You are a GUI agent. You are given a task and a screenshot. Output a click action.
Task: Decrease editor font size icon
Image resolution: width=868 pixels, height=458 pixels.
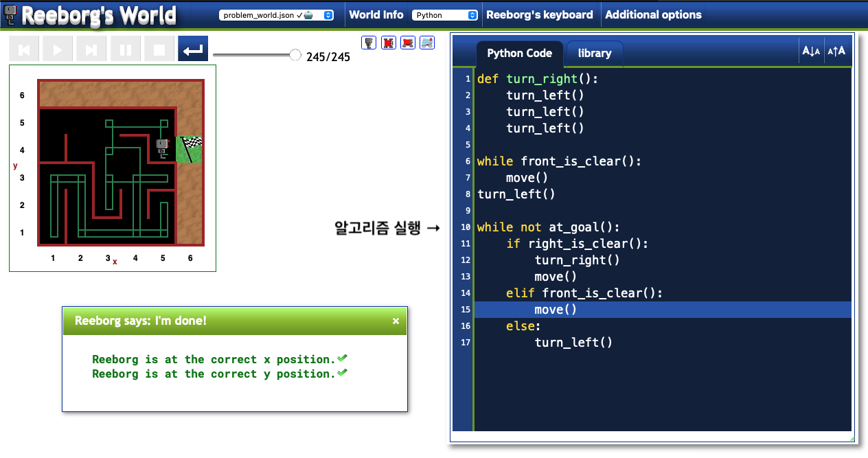811,51
